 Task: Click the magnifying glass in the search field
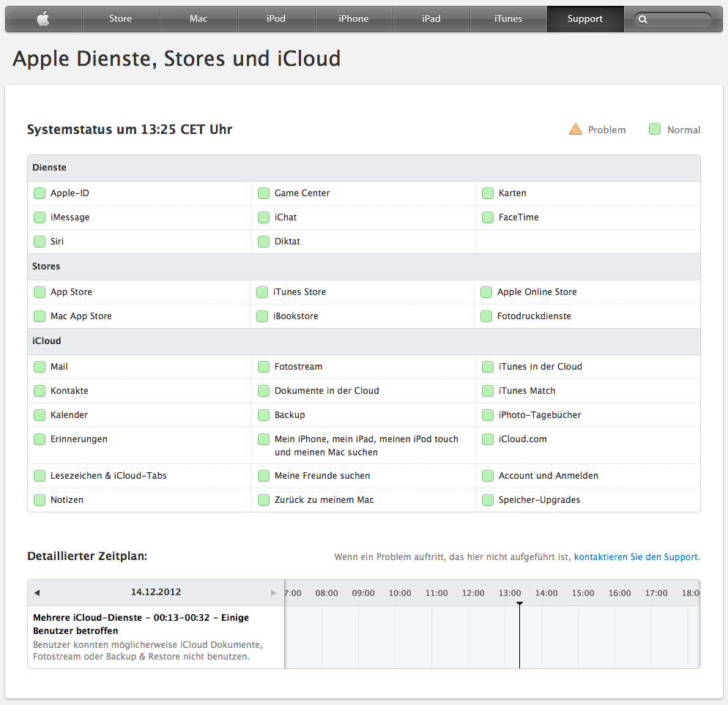click(x=643, y=19)
